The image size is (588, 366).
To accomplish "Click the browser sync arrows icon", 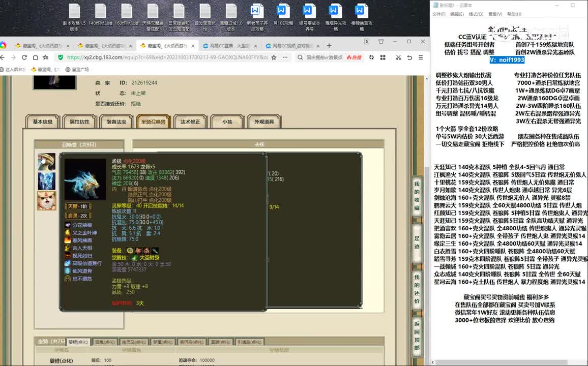I will [371, 57].
